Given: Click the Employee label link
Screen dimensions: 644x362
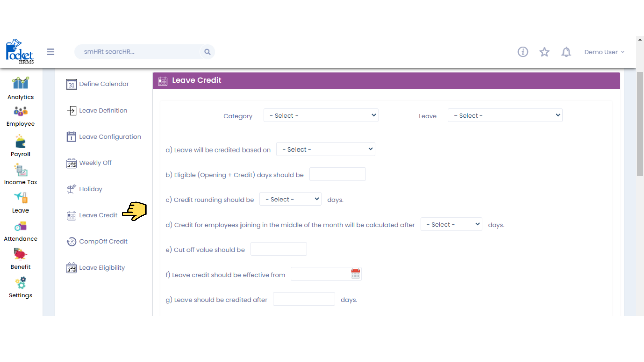Looking at the screenshot, I should [20, 124].
